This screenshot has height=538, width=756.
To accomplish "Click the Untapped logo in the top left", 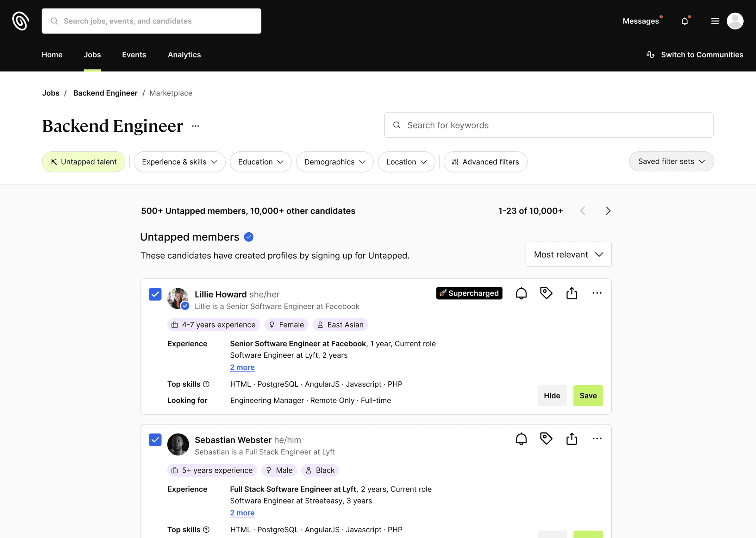I will [x=21, y=21].
